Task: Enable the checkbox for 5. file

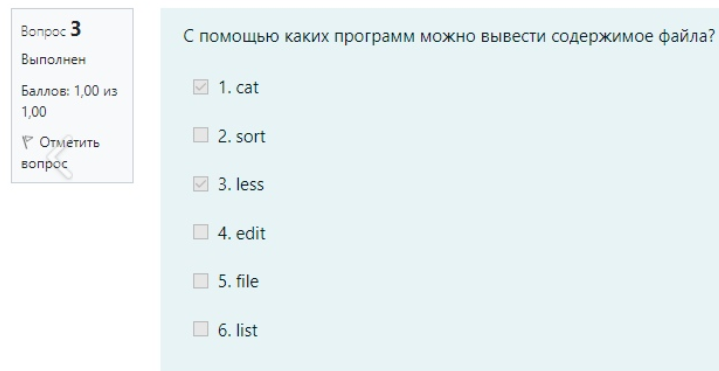Action: pyautogui.click(x=200, y=281)
